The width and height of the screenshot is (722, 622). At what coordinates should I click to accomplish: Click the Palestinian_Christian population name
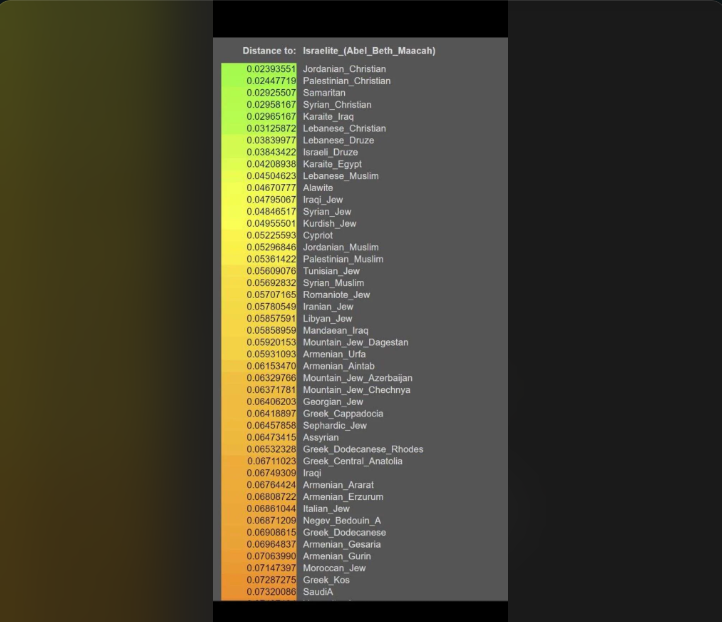tap(346, 81)
